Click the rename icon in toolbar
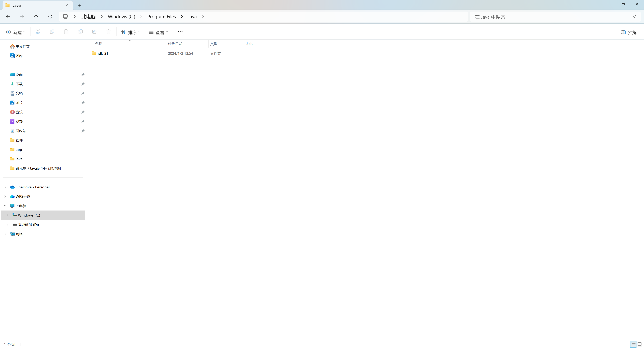 [80, 32]
